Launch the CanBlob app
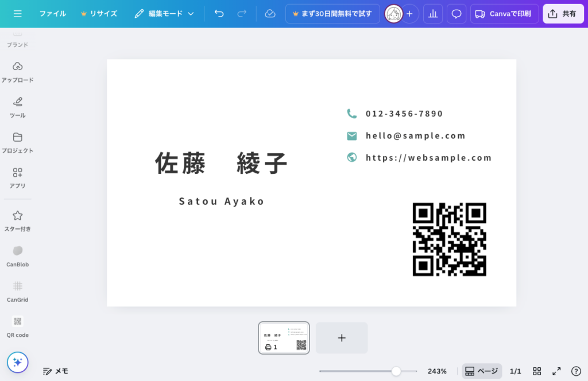This screenshot has width=588, height=381. tap(17, 256)
